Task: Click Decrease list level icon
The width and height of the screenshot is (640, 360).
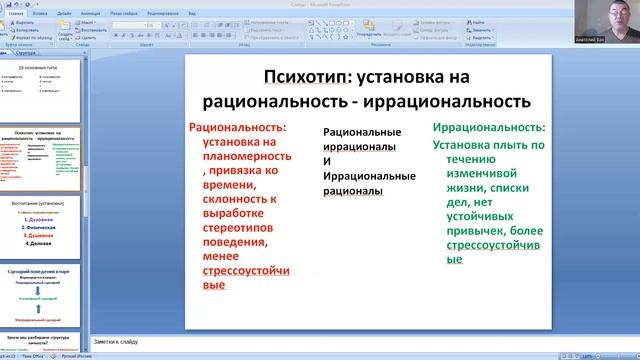Action: tap(220, 25)
